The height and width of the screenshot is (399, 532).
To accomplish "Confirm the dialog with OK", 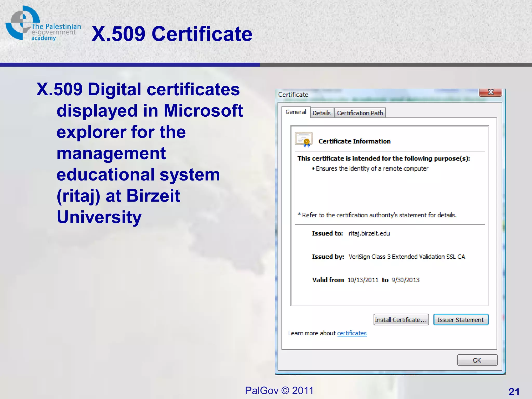I will coord(477,360).
